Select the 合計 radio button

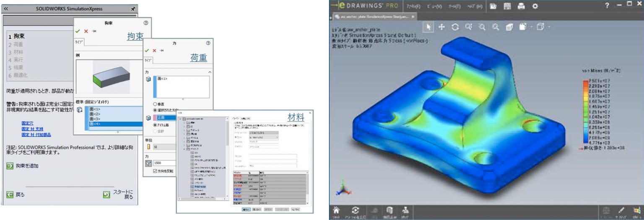coord(155,131)
